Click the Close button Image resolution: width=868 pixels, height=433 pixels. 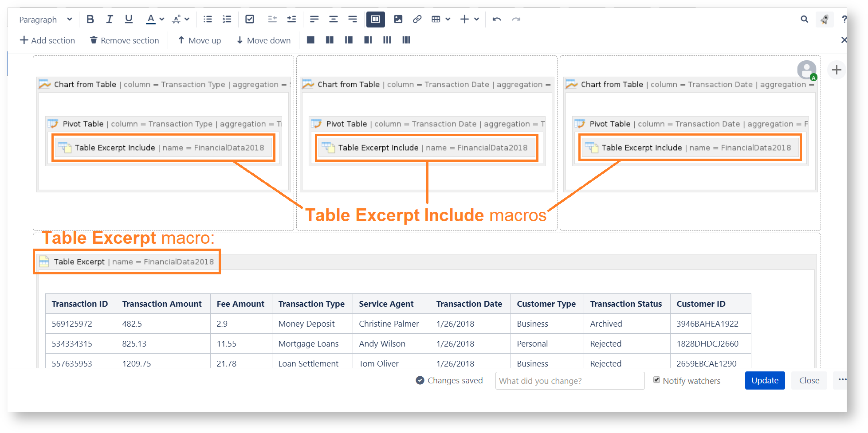tap(809, 381)
